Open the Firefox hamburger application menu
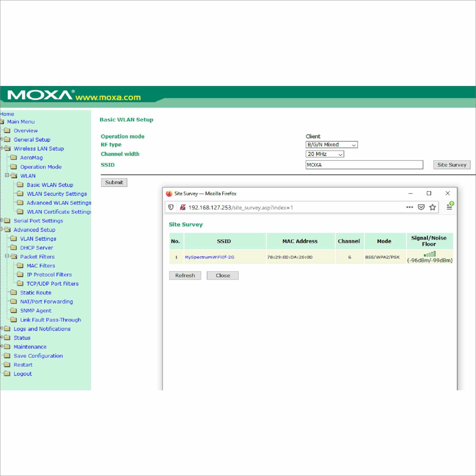Image resolution: width=476 pixels, height=476 pixels. click(x=450, y=207)
